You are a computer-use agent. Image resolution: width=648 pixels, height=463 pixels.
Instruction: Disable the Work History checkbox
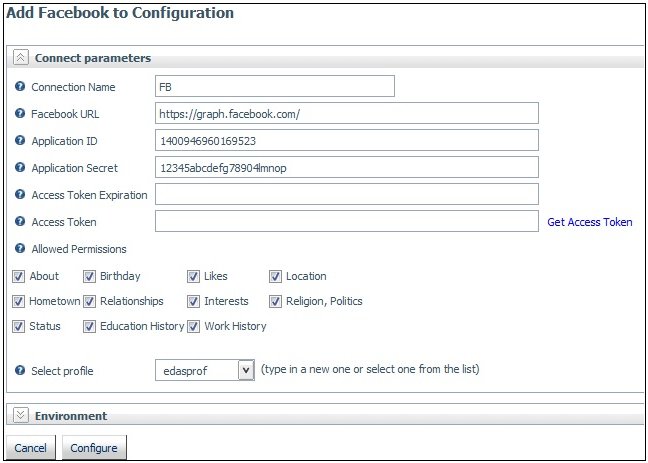coord(193,327)
